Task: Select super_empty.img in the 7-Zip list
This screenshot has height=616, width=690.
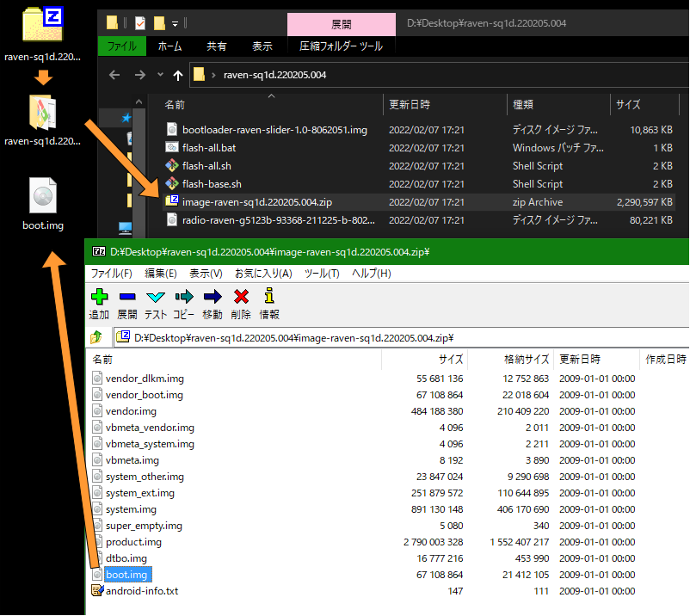Action: click(x=144, y=526)
